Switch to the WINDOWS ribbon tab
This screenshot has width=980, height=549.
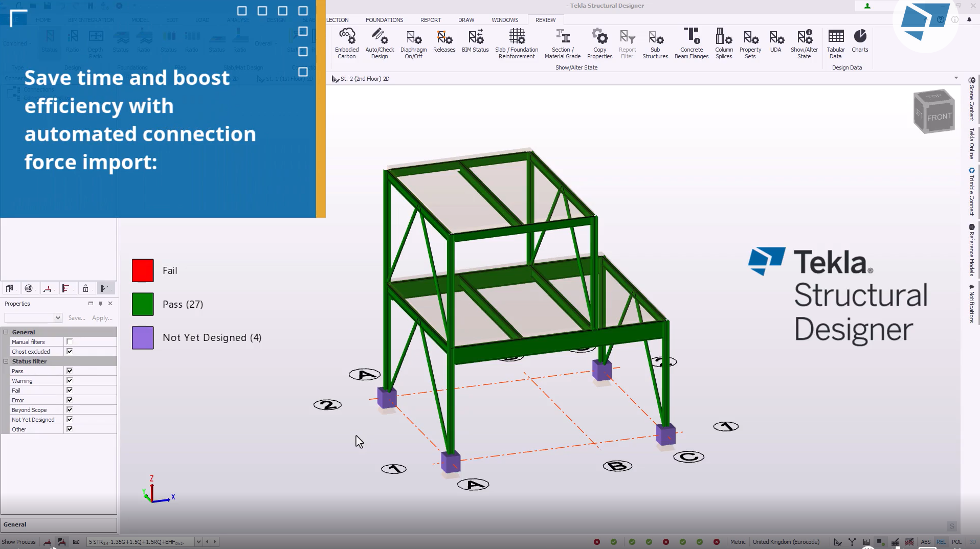(505, 20)
